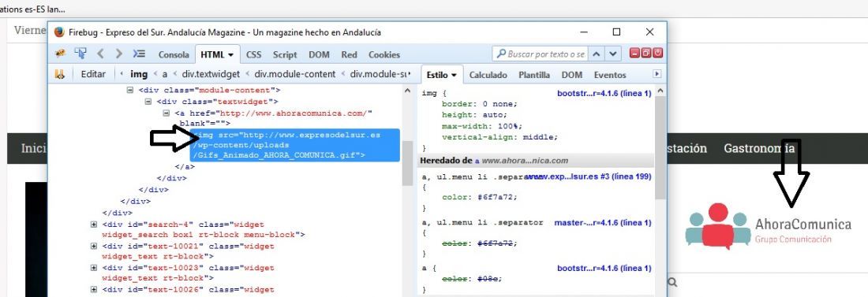Select img in the breadcrumb path

(139, 73)
